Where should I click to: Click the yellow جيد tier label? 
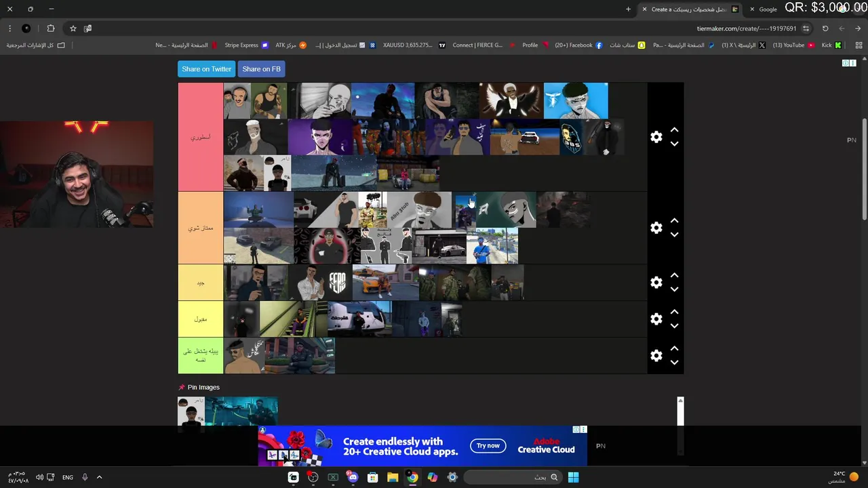[200, 283]
